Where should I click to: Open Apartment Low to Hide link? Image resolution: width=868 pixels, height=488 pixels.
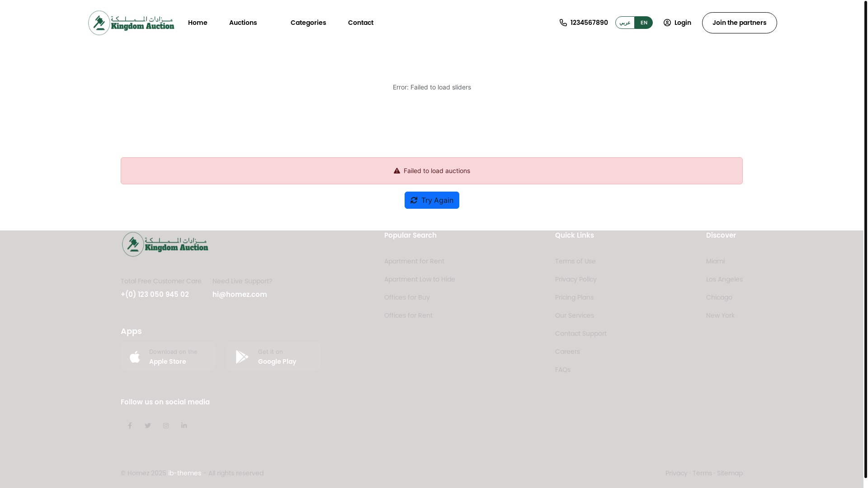[420, 279]
